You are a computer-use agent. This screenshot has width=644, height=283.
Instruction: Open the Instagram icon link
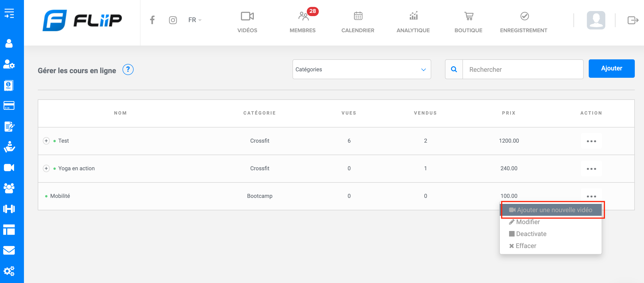[x=173, y=20]
